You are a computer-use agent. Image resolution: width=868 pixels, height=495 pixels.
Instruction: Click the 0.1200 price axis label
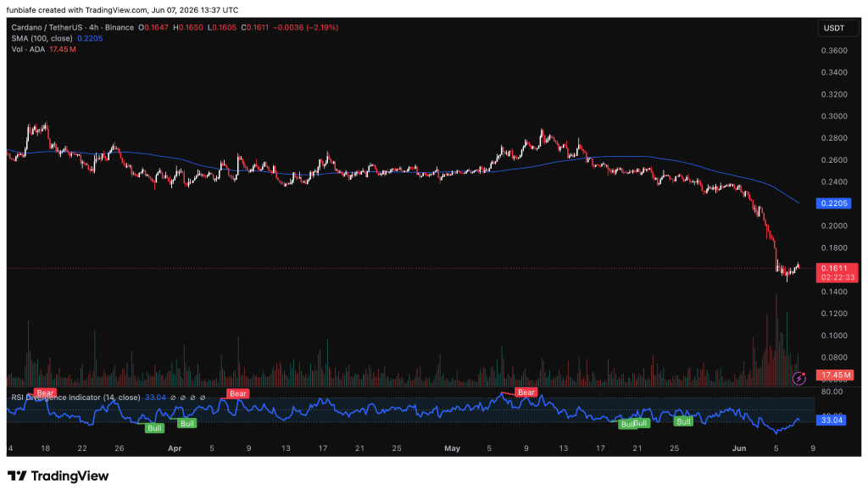point(834,314)
